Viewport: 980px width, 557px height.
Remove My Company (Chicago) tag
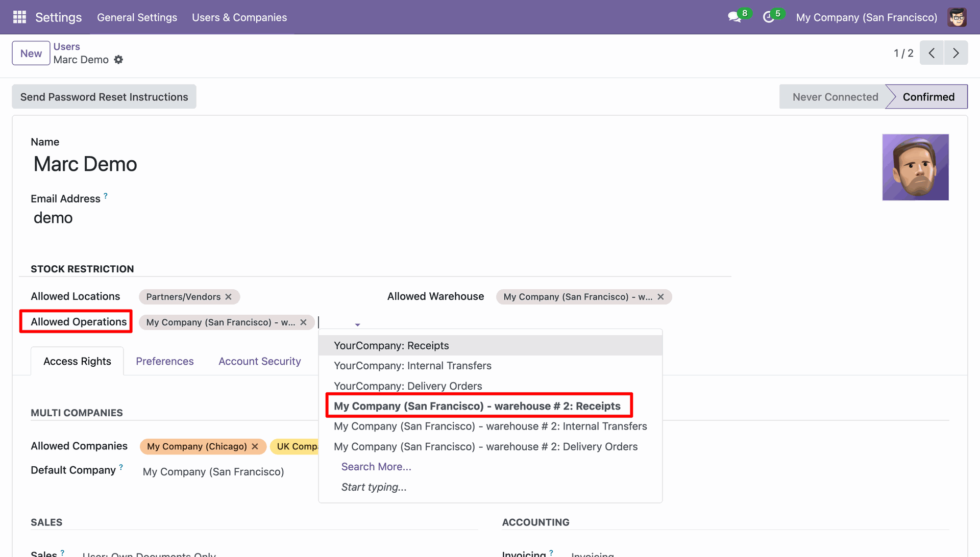click(x=255, y=446)
